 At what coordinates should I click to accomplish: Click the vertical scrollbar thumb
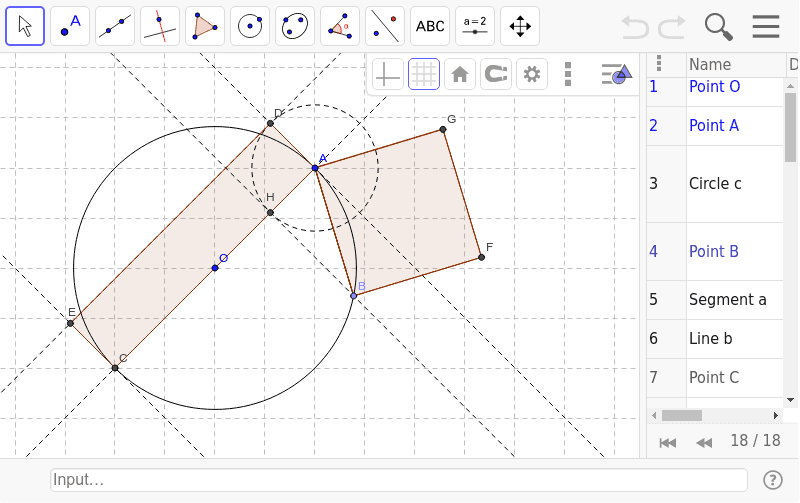click(790, 128)
